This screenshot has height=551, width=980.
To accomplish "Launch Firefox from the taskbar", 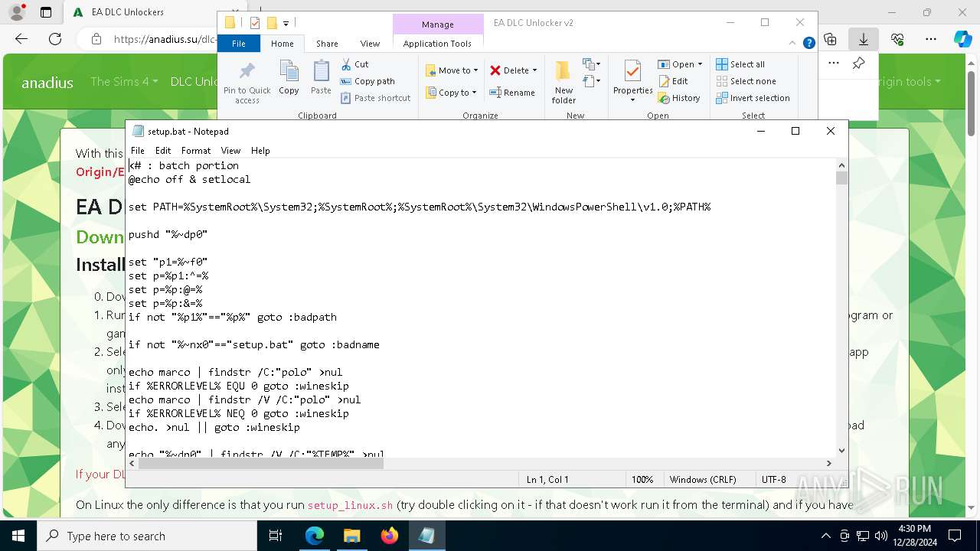I will (390, 536).
